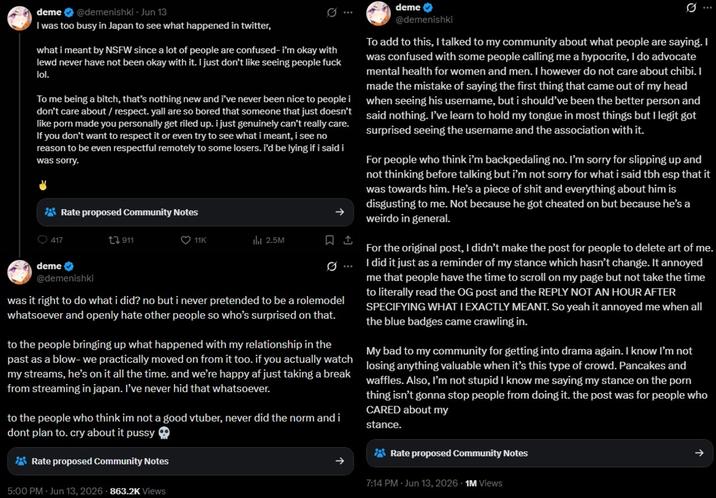Open Community Notes rating on first post
Image resolution: width=716 pixels, height=498 pixels.
pyautogui.click(x=195, y=212)
